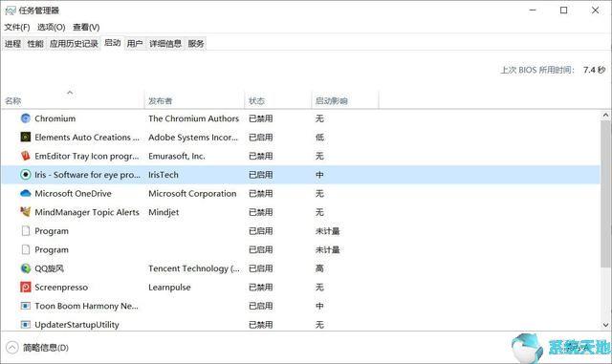This screenshot has width=612, height=364.
Task: Open the 查看(V) menu
Action: coord(86,27)
